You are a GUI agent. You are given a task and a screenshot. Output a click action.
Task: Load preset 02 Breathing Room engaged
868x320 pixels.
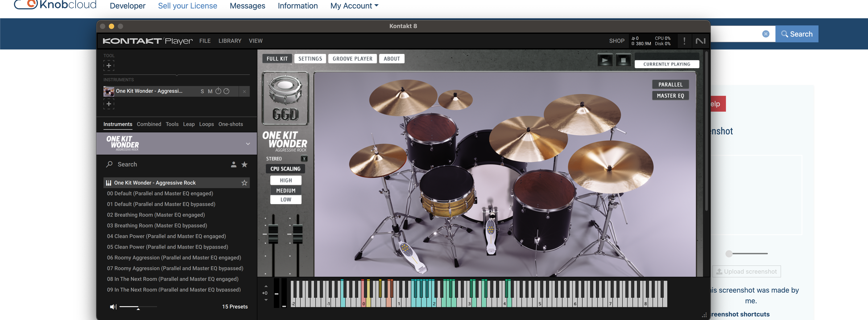point(156,215)
